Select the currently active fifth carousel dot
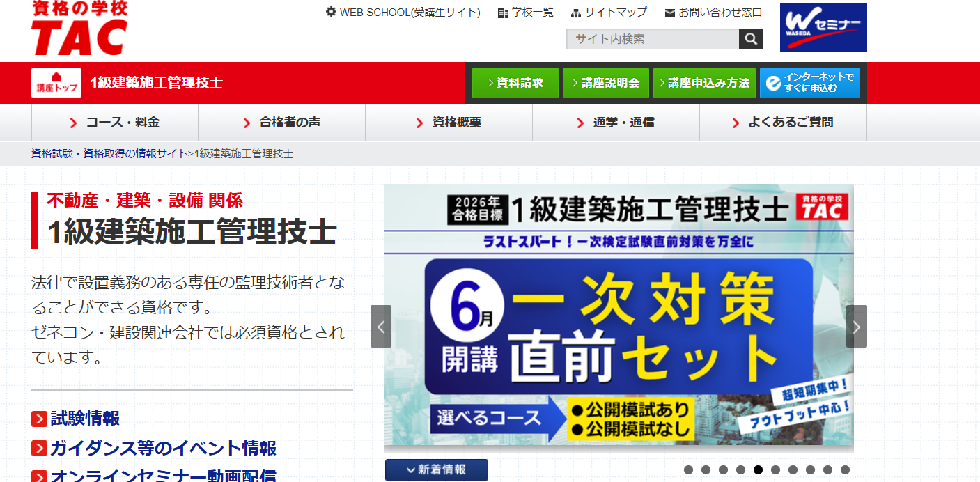 (x=758, y=469)
